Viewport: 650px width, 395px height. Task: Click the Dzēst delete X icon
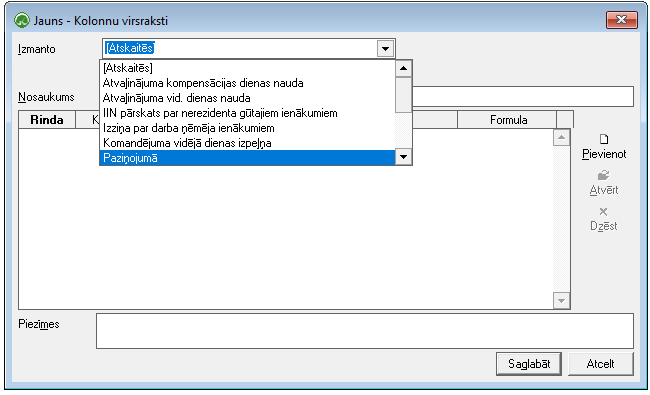point(604,212)
